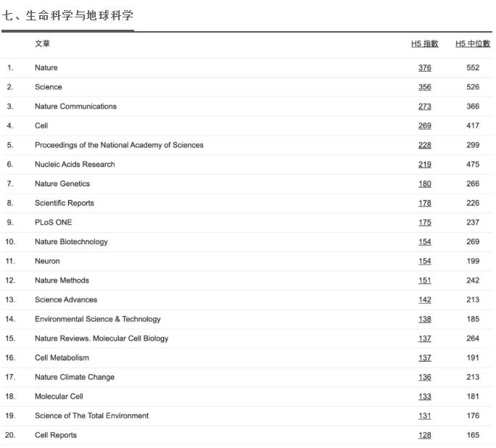This screenshot has width=496, height=448.
Task: Click the Molecular Cell journal name
Action: tap(59, 397)
